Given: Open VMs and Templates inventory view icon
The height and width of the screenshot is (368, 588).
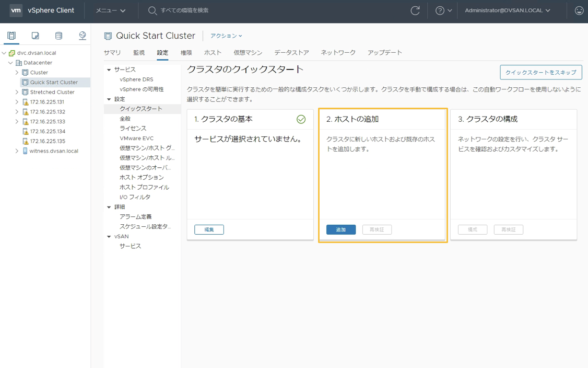Looking at the screenshot, I should [x=36, y=36].
